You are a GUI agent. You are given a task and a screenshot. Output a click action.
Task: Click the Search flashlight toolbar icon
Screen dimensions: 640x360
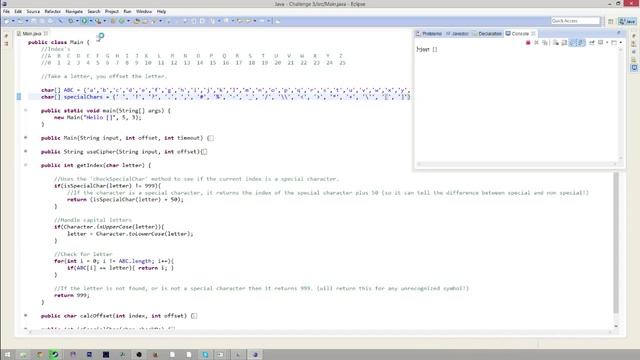click(154, 21)
